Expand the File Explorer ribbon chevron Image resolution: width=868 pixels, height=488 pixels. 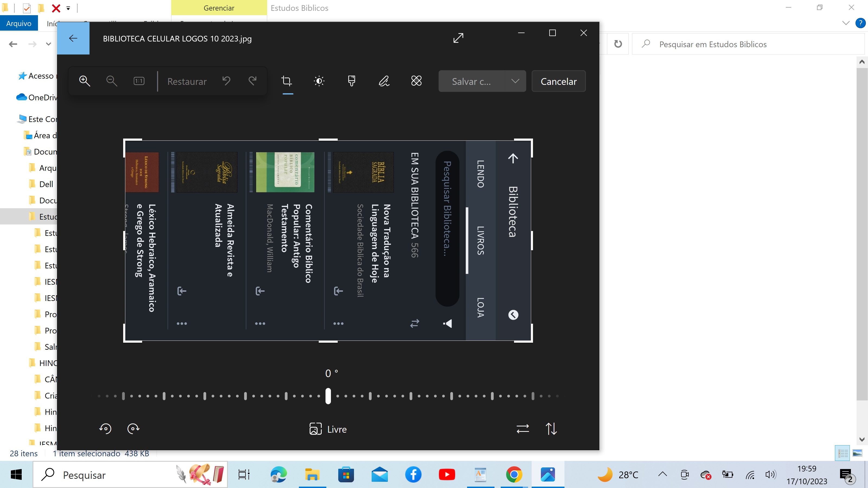point(846,23)
